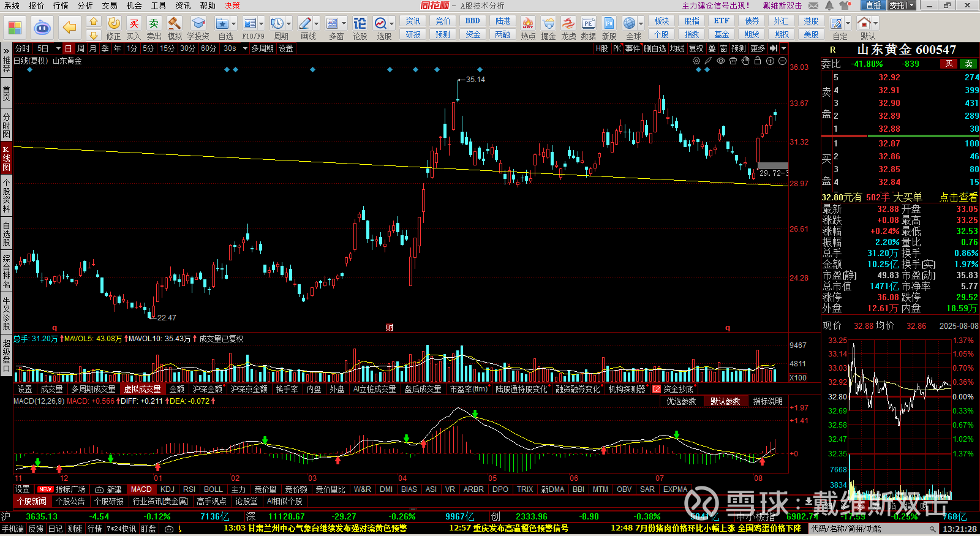Screen dimensions: 980x536
Task: Open the 自选 dropdown arrow
Action: click(234, 23)
